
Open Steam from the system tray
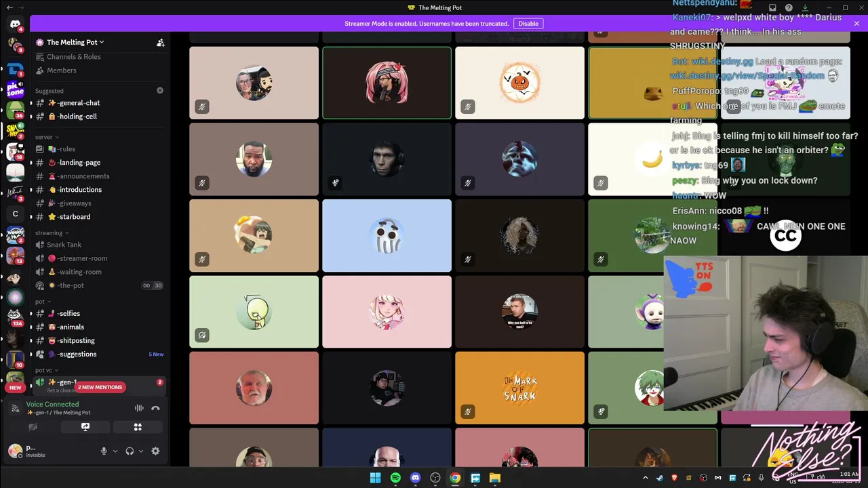660,478
